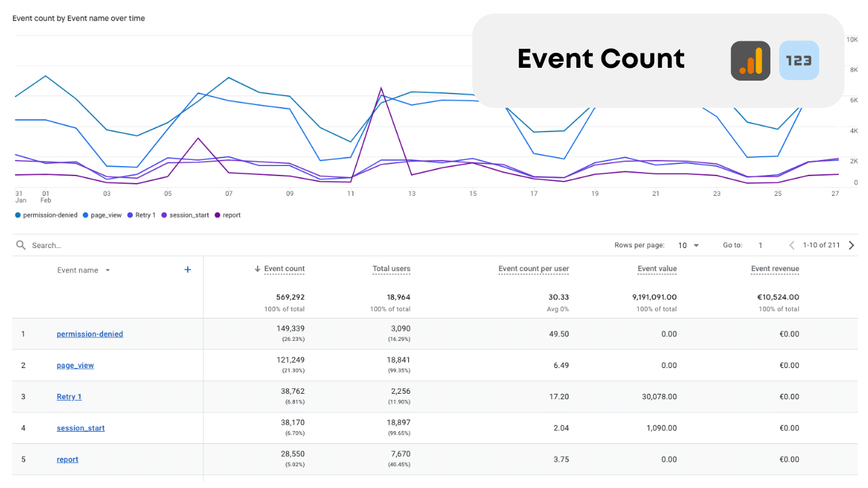Sort the table by Event revenue
This screenshot has height=488, width=868.
pos(774,268)
